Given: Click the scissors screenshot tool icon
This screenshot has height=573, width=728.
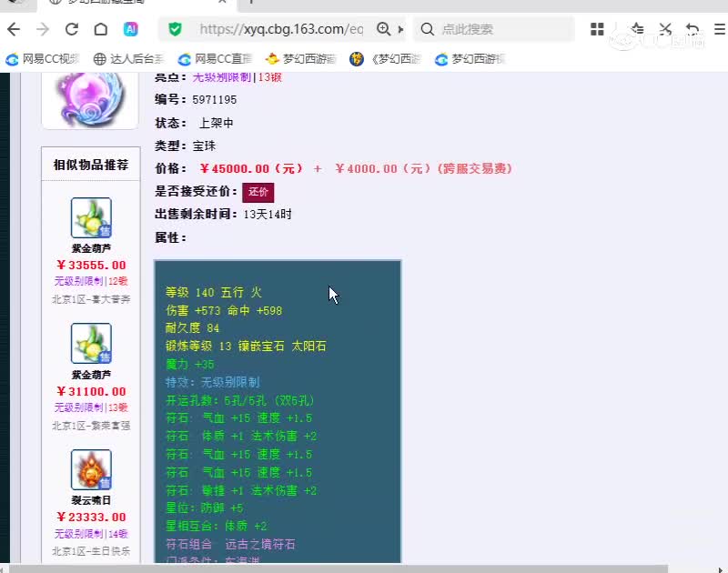Looking at the screenshot, I should click(x=665, y=29).
